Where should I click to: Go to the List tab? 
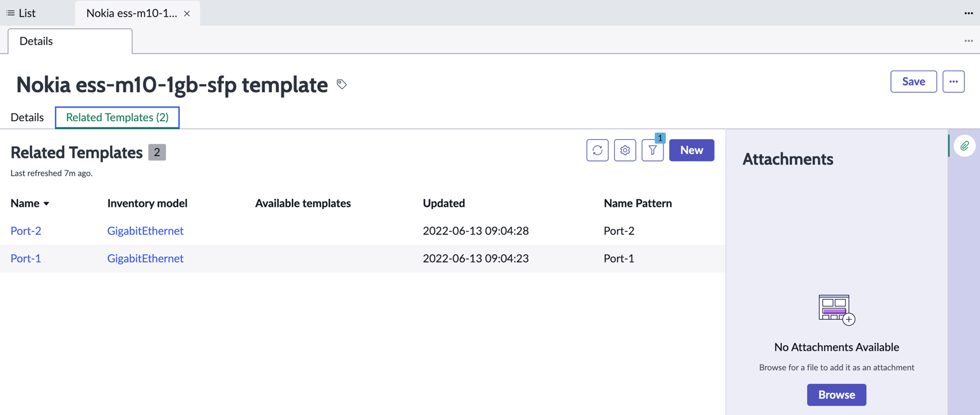[x=21, y=13]
